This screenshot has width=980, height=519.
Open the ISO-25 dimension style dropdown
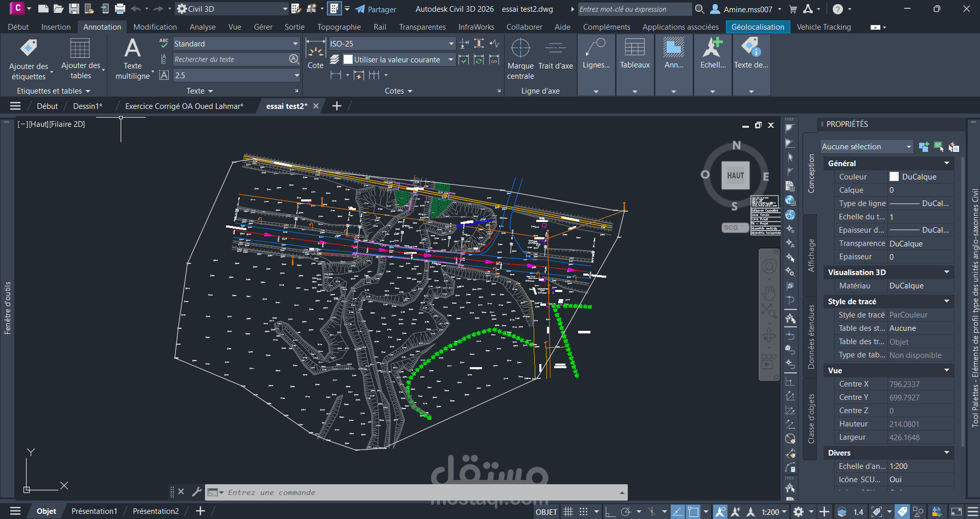click(x=450, y=43)
